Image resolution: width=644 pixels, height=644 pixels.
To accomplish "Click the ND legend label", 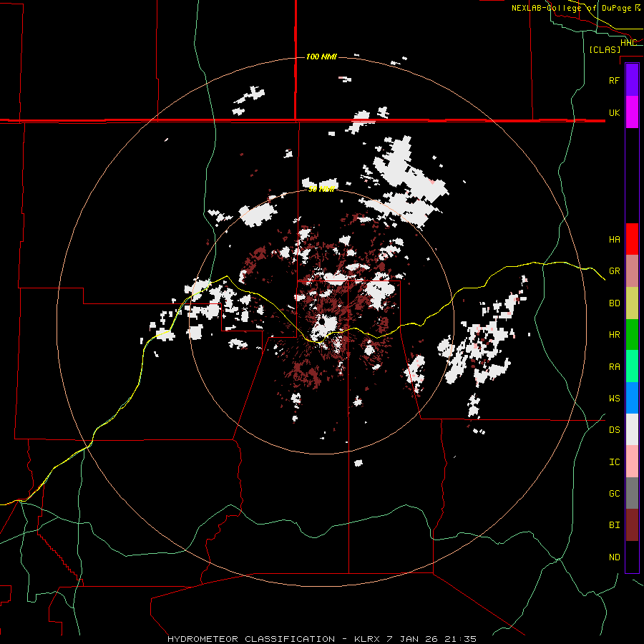I will (x=615, y=557).
